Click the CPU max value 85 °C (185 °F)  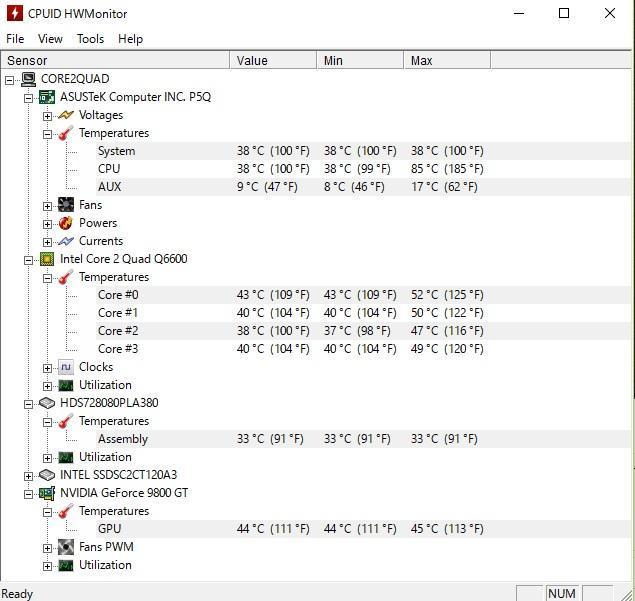pyautogui.click(x=447, y=169)
